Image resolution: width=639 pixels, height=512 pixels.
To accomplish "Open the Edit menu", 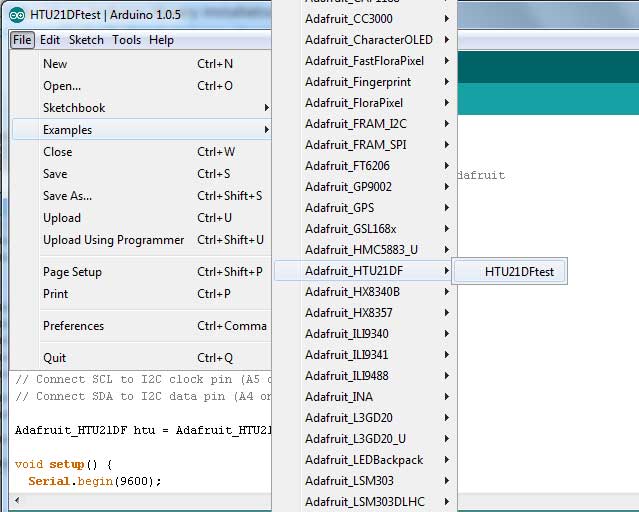I will coord(50,40).
